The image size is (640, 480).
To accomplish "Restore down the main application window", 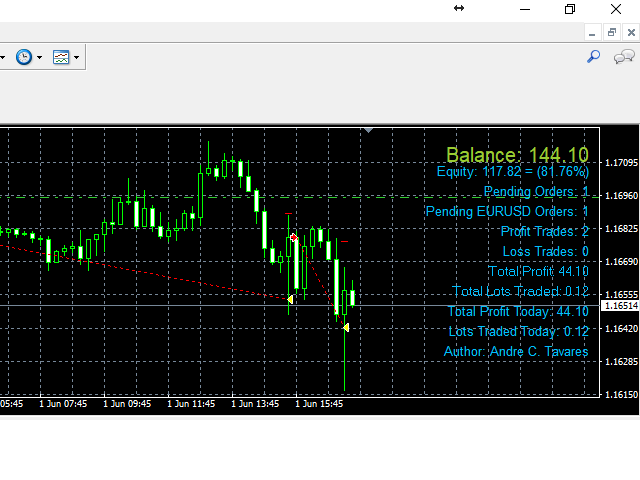I will (x=570, y=9).
